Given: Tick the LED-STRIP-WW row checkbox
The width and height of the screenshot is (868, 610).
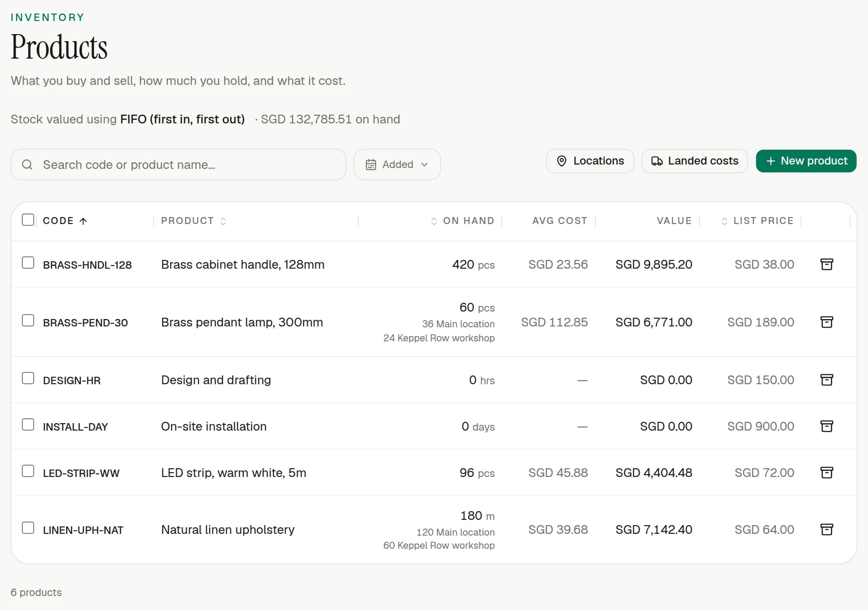Looking at the screenshot, I should click(x=28, y=471).
